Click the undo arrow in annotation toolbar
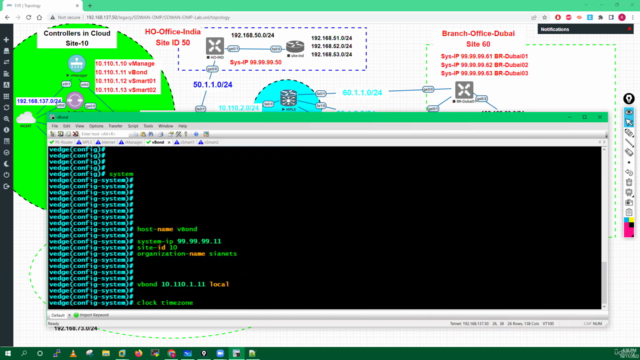The image size is (640, 360). [629, 172]
